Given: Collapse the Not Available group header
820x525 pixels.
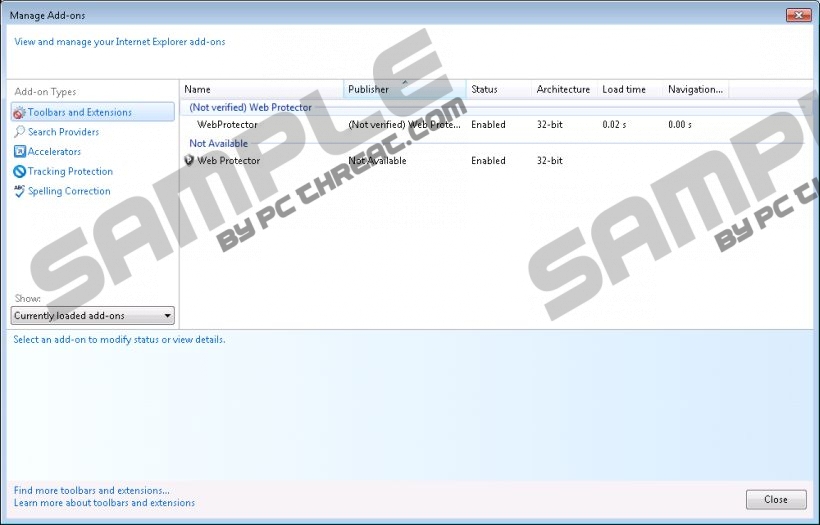Looking at the screenshot, I should click(218, 144).
